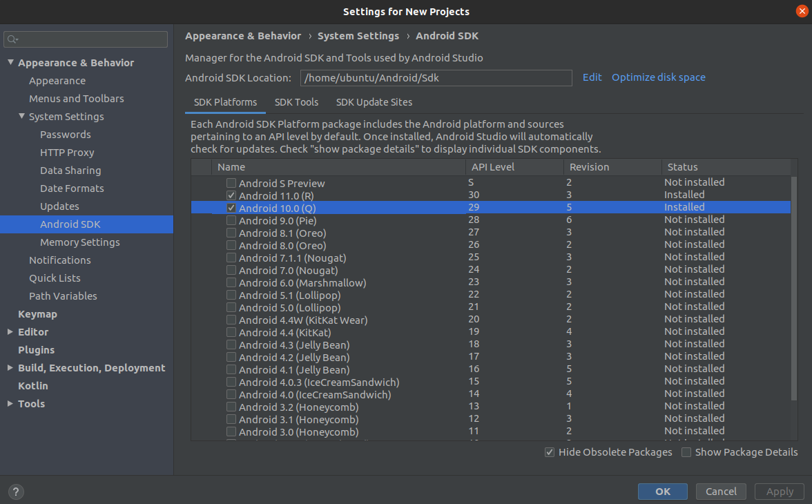Sort by the Status column header
The image size is (812, 504).
point(726,167)
